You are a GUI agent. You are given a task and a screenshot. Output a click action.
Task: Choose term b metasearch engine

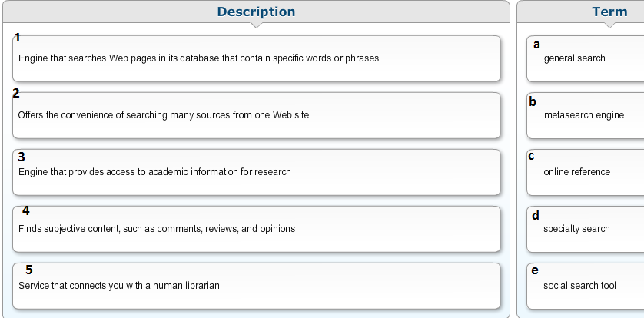(x=586, y=115)
